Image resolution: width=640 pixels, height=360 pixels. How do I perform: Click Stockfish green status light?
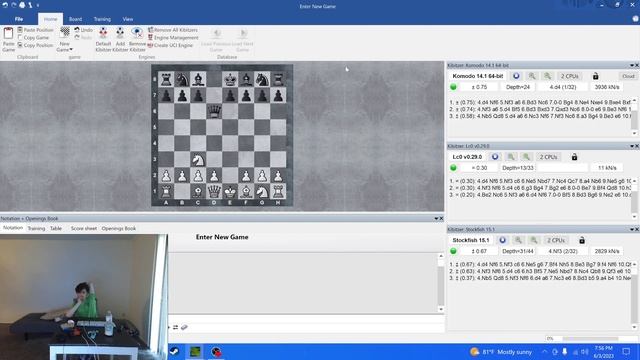(453, 251)
